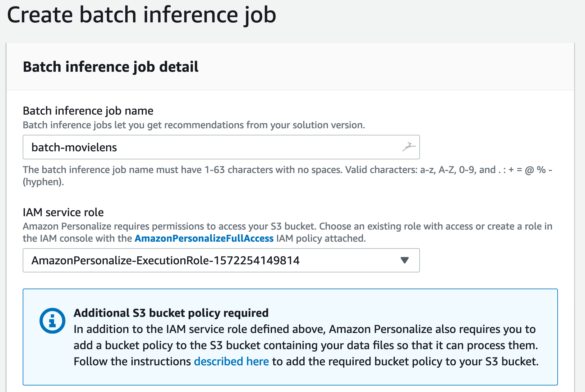Image resolution: width=585 pixels, height=392 pixels.
Task: Click the "Batch inference jobs let you" description
Action: tap(194, 125)
